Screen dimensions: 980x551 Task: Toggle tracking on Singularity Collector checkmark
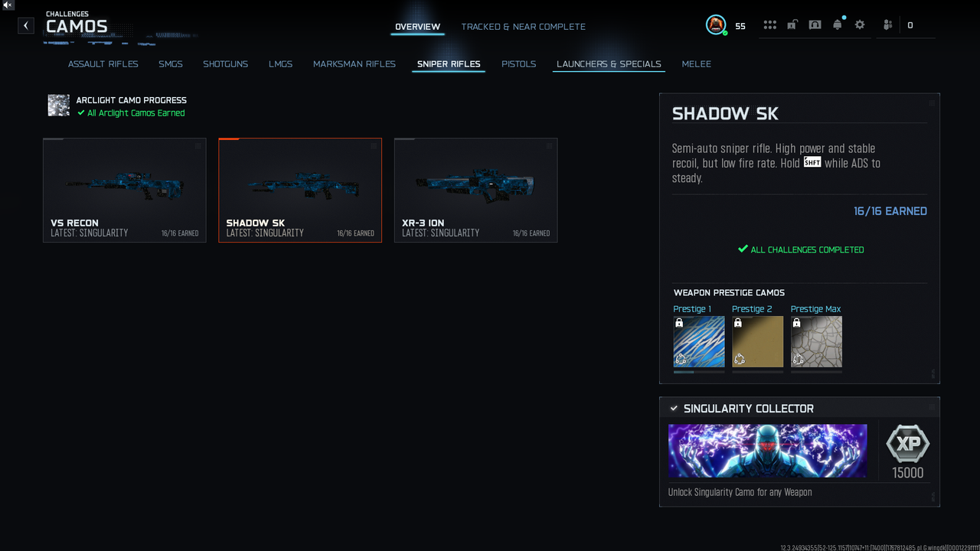(674, 409)
